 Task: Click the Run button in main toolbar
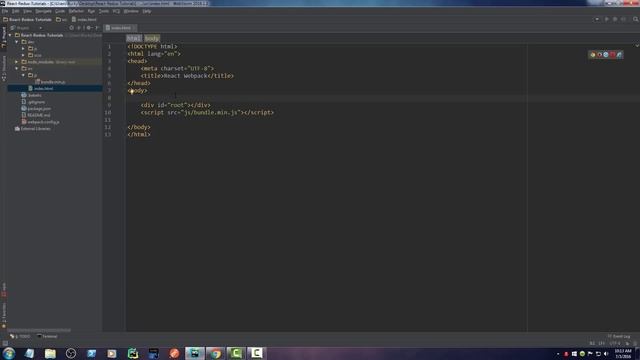[x=607, y=19]
